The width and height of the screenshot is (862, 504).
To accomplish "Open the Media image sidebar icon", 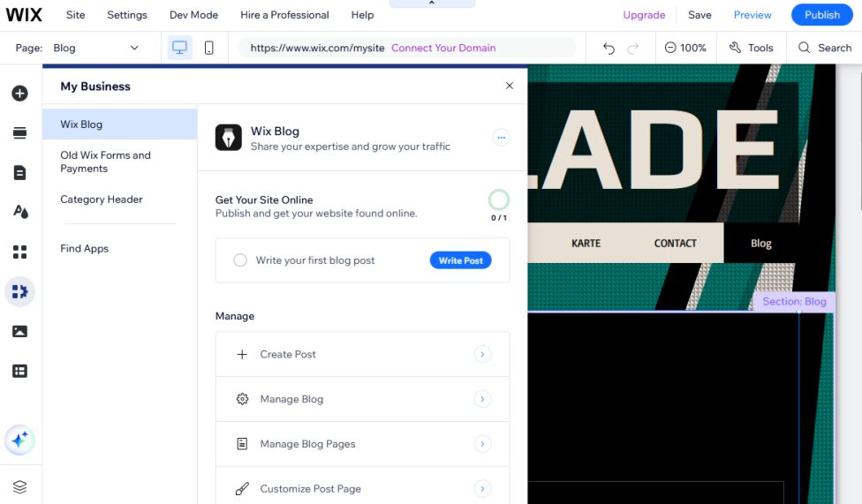I will click(19, 331).
